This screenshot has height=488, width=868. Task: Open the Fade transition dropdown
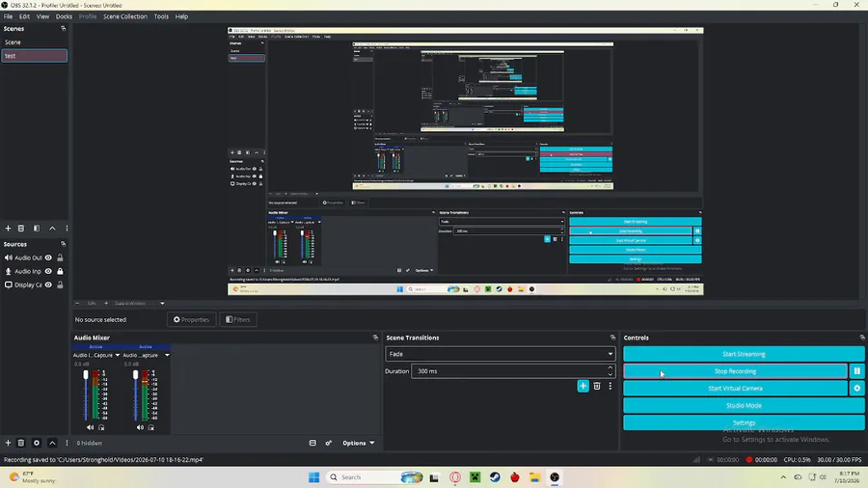500,354
